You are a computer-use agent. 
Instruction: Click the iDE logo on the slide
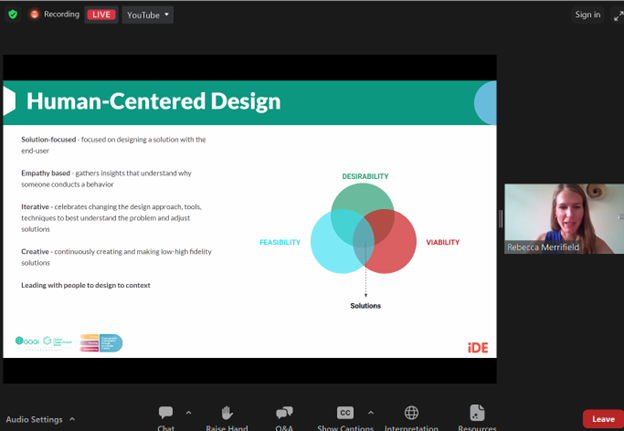coord(478,348)
